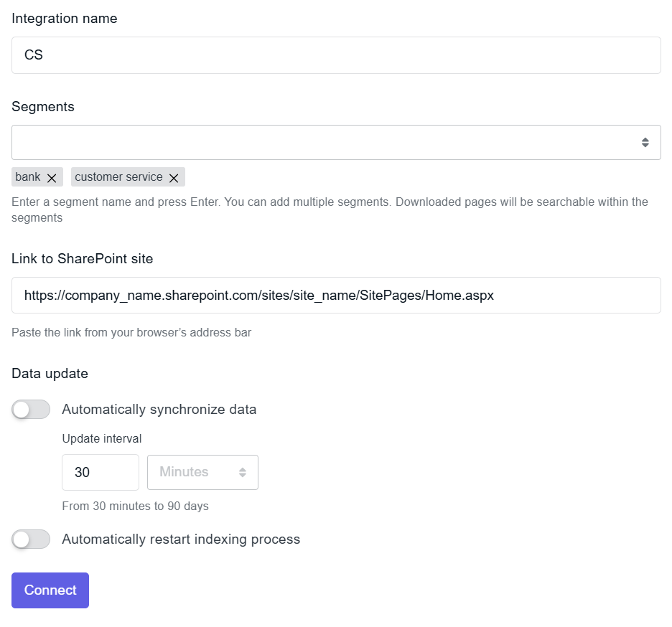Viewport: 672px width, 627px height.
Task: Click the "bank" segment chip label
Action: point(27,176)
